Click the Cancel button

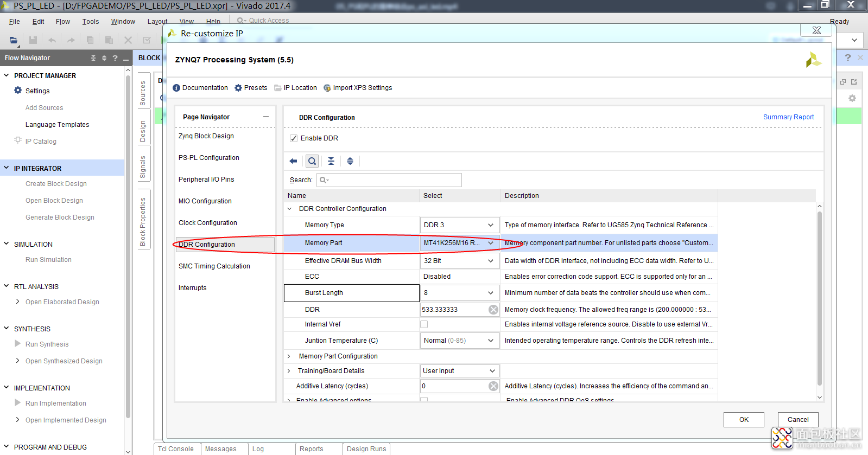pyautogui.click(x=798, y=420)
